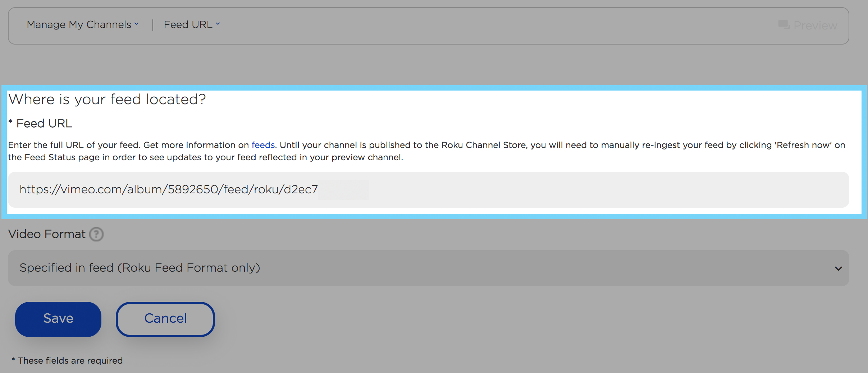Save the feed URL settings
868x373 pixels.
58,319
